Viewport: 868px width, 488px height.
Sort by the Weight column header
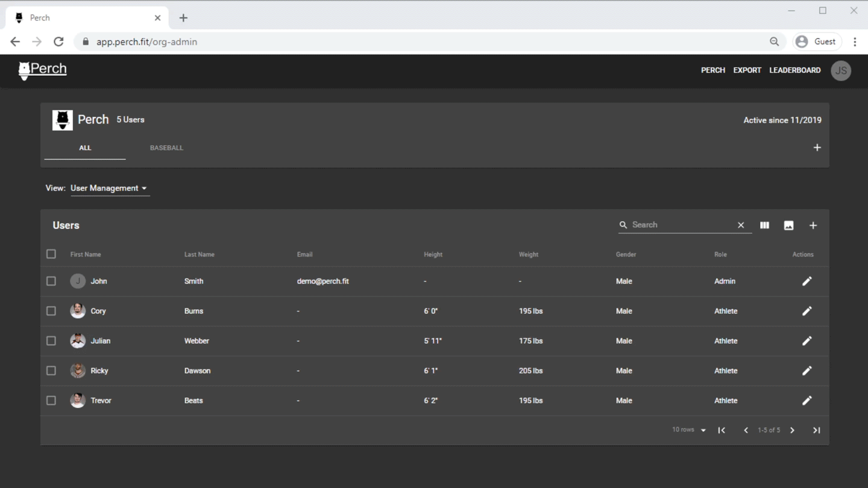pyautogui.click(x=528, y=254)
